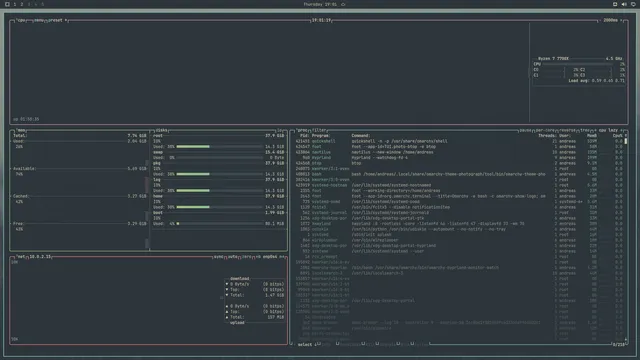Click the net box label
Image resolution: width=640 pixels, height=360 pixels.
[21, 257]
